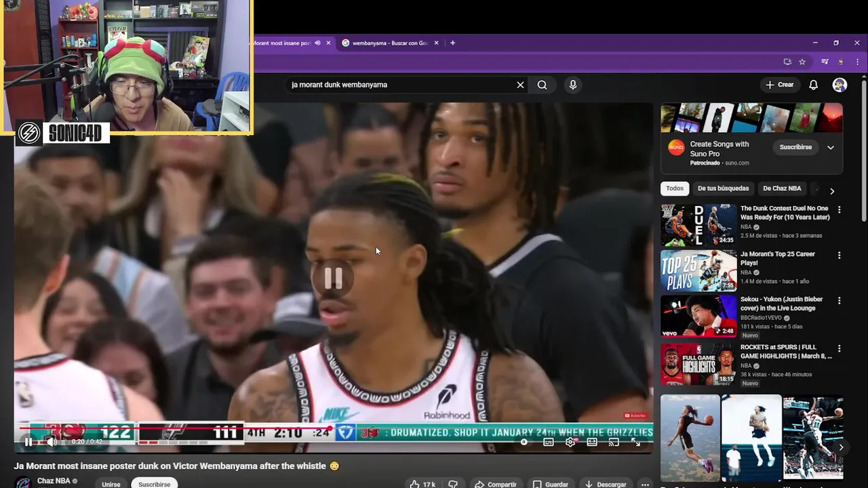Open first Shorts thumbnail with jumping player
This screenshot has width=868, height=488.
tap(690, 437)
